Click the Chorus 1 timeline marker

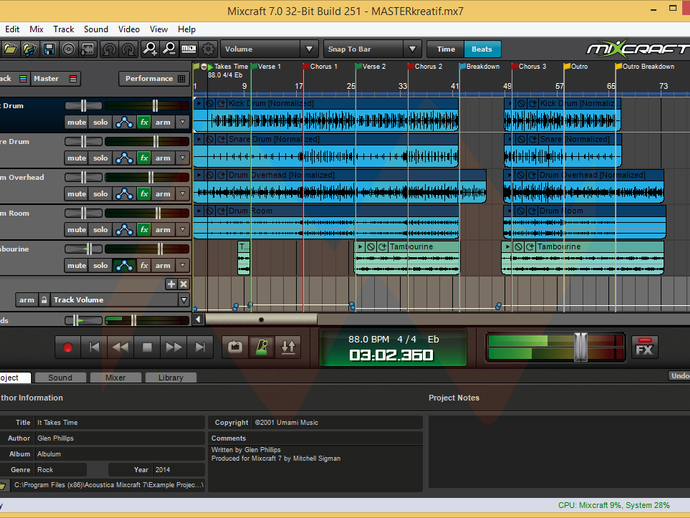pyautogui.click(x=320, y=66)
